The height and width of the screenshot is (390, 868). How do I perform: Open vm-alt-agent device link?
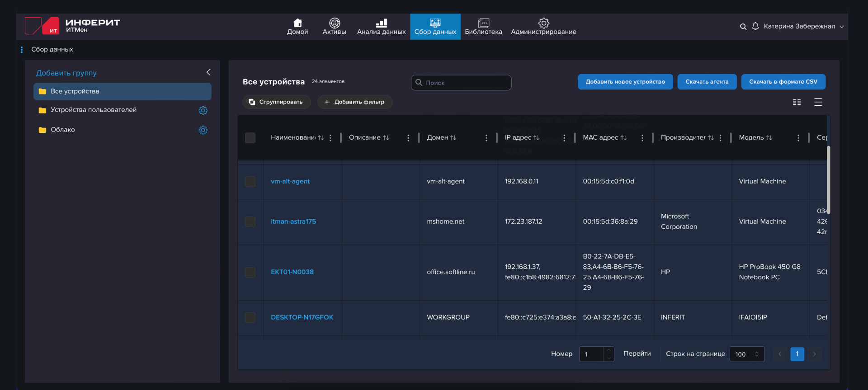(x=290, y=182)
